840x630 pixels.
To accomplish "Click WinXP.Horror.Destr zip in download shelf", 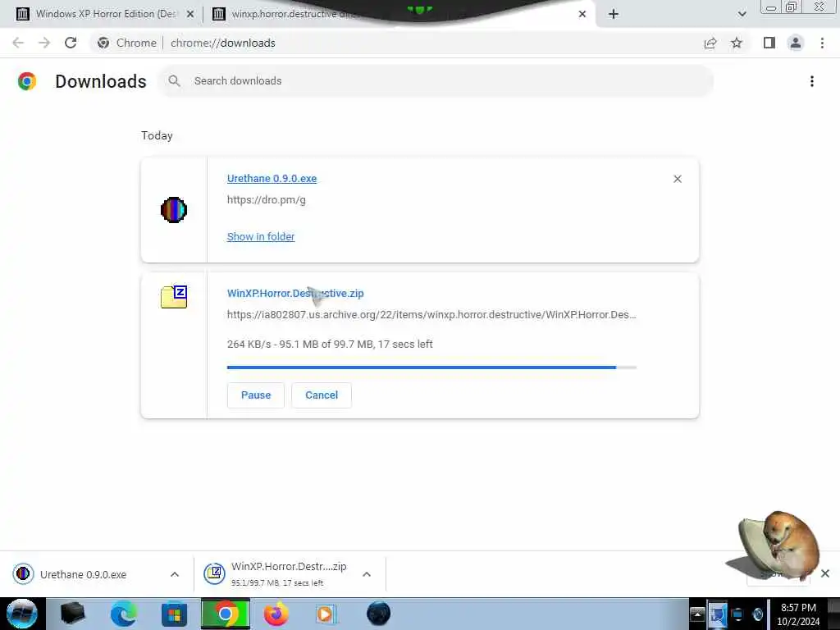I will [275, 573].
